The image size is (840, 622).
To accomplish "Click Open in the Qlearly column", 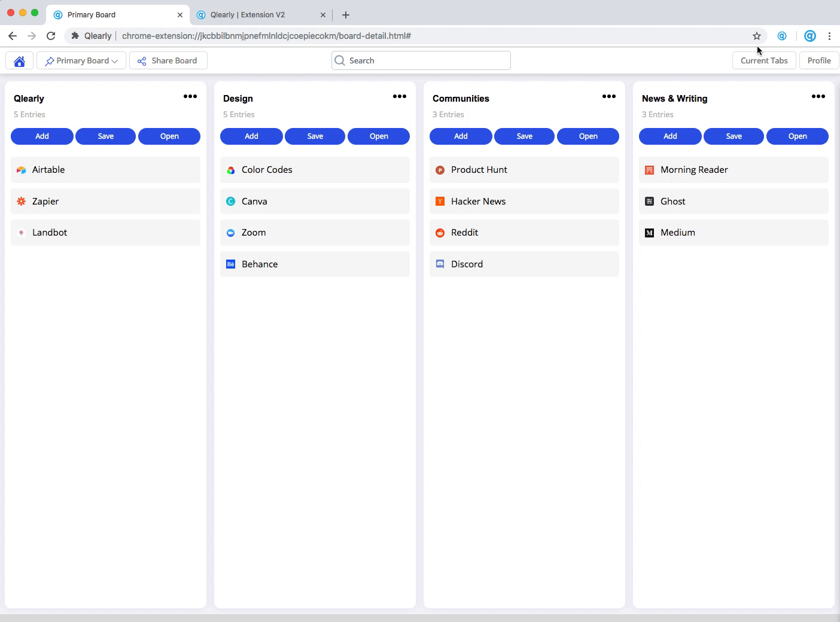I will click(169, 136).
